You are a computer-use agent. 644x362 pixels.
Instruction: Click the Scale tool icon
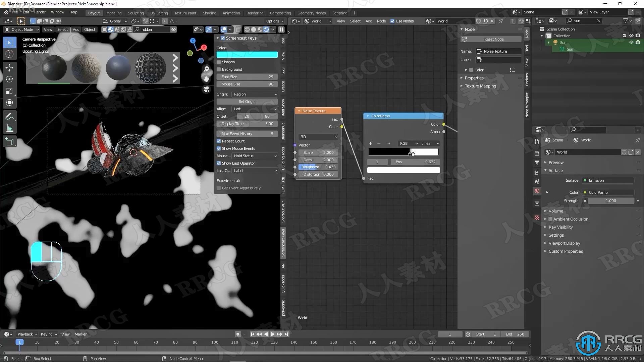tap(10, 91)
